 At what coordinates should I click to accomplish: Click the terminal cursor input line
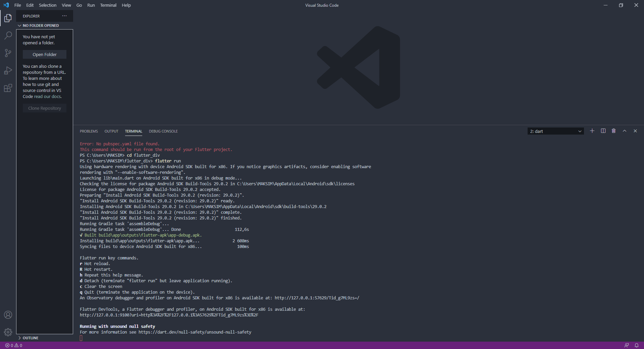[81, 338]
